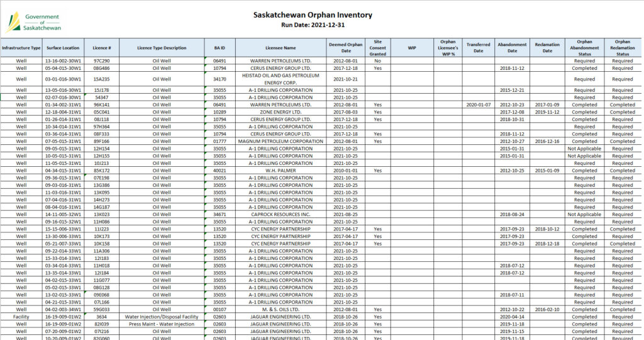Viewport: 644px width, 340px height.
Task: Select the WIP column header
Action: 412,48
